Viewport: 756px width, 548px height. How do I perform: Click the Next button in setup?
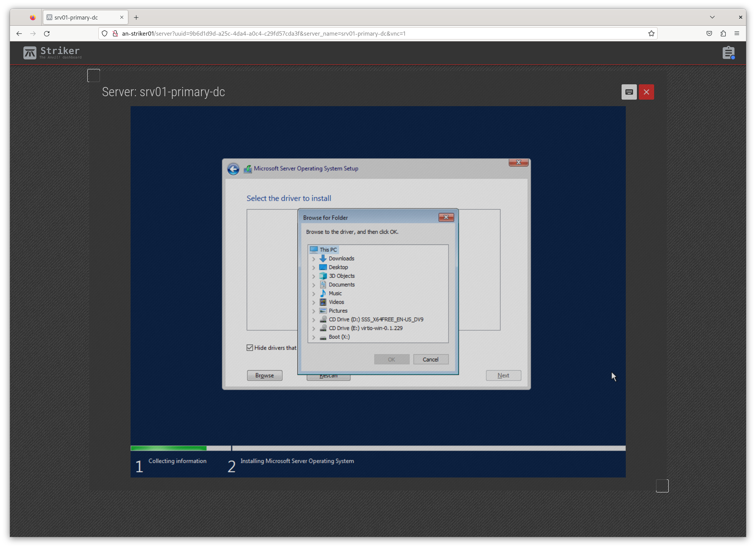click(x=503, y=376)
